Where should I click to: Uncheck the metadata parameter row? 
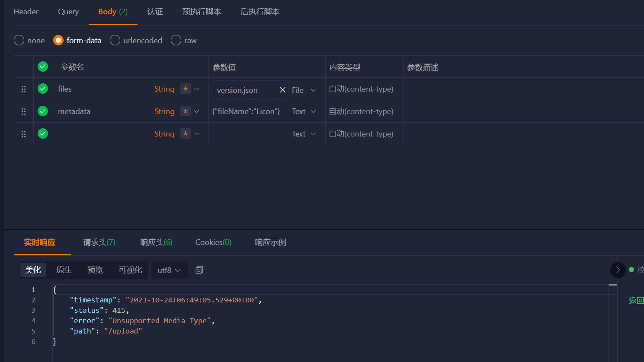43,111
